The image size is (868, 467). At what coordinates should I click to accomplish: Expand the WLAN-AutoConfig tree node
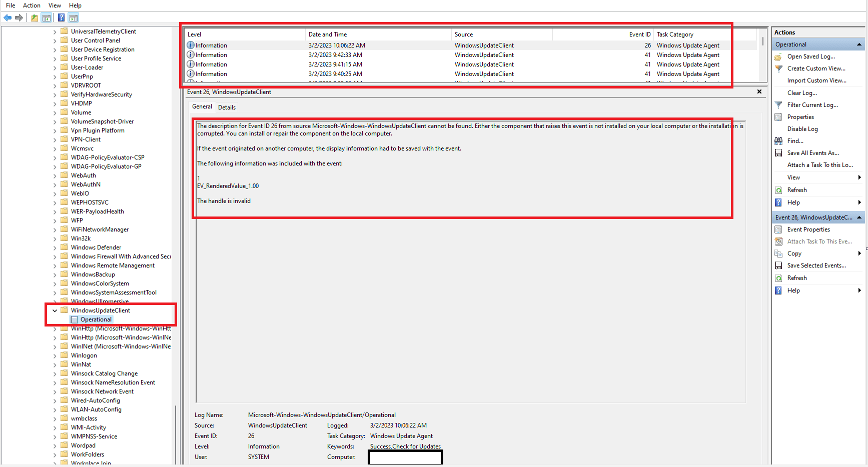tap(55, 409)
